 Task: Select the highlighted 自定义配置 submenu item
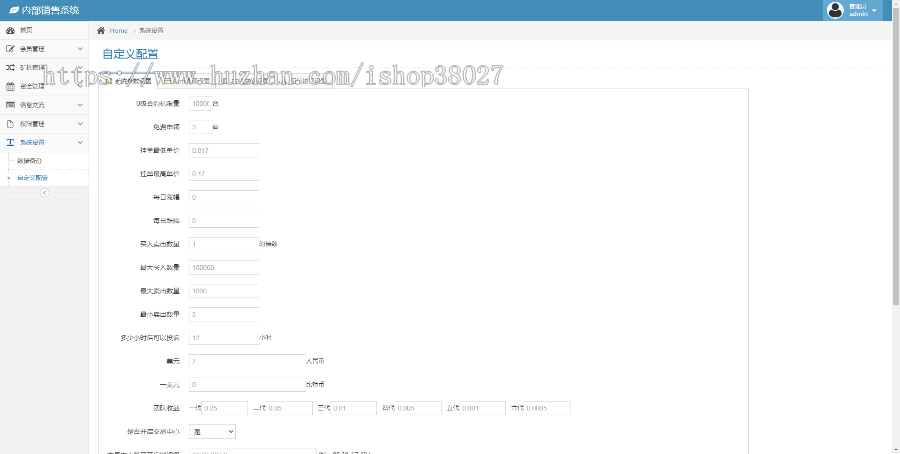pyautogui.click(x=44, y=178)
